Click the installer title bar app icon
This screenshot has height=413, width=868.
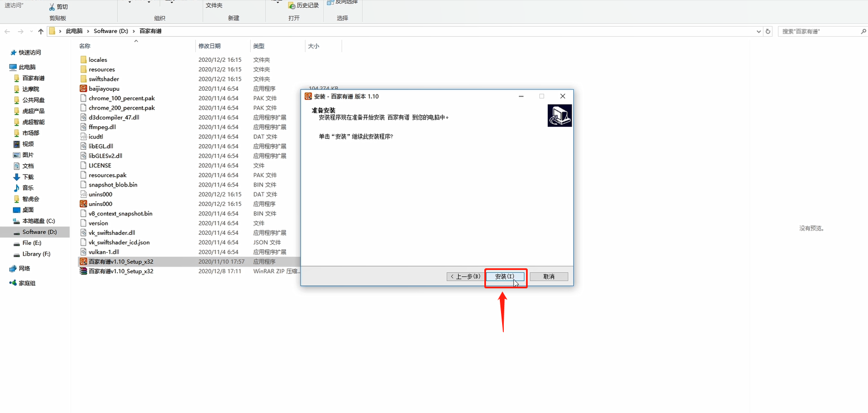pyautogui.click(x=308, y=96)
